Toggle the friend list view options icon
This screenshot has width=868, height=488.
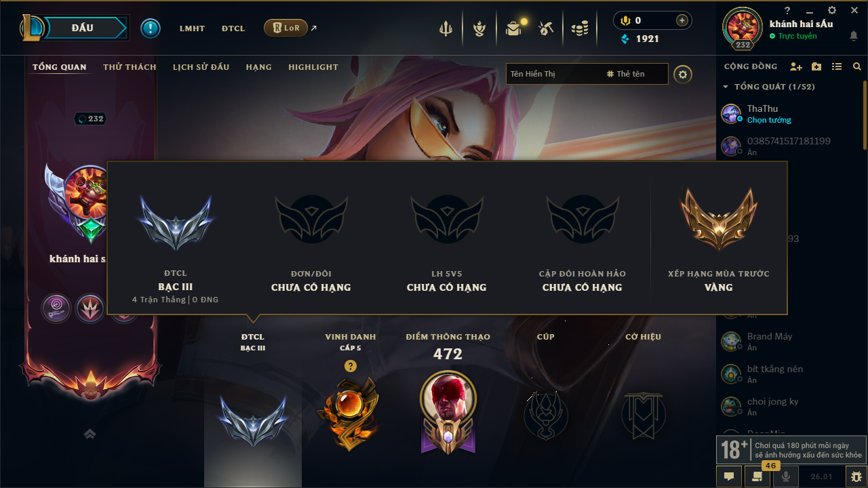[837, 66]
